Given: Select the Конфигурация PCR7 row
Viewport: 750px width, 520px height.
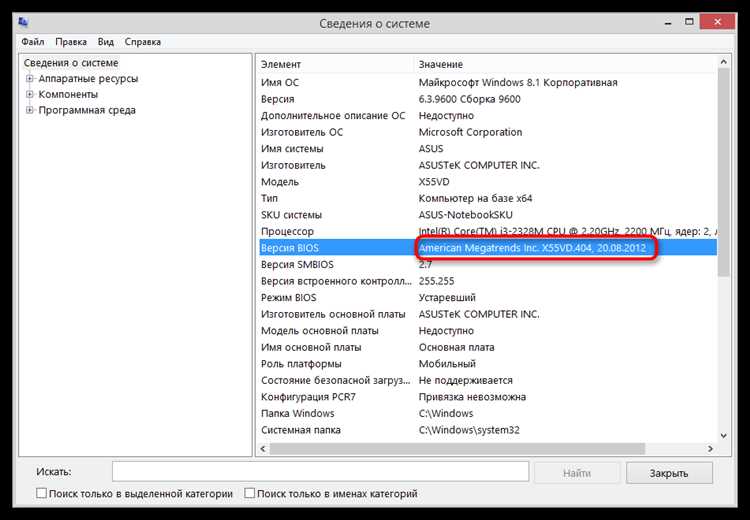Looking at the screenshot, I should (x=488, y=397).
